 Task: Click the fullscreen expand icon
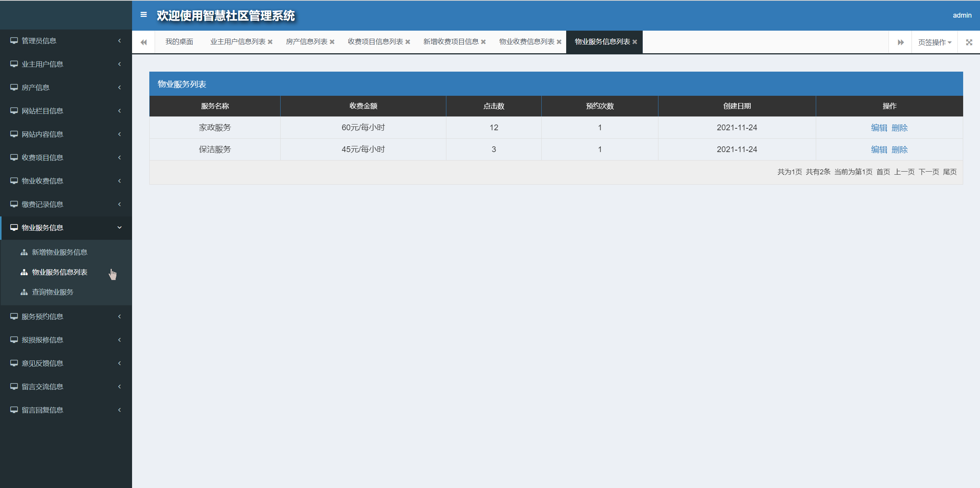(x=969, y=42)
